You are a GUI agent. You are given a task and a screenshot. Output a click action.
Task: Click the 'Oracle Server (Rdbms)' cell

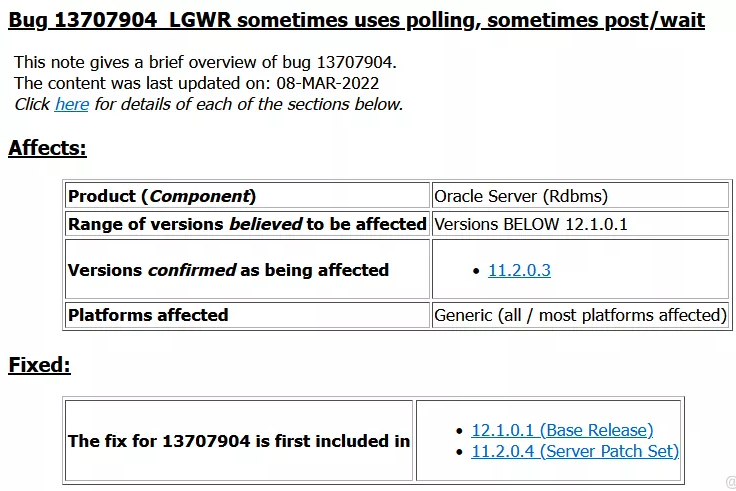point(580,196)
